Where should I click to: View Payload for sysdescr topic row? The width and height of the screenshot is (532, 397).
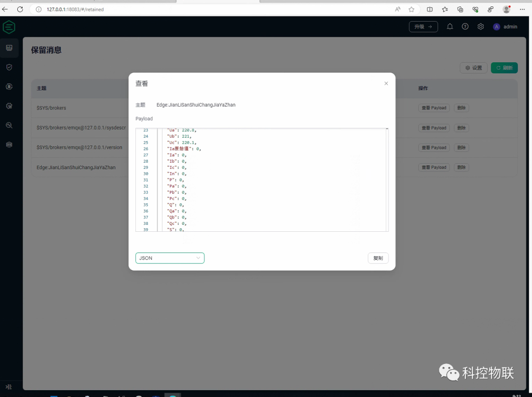click(x=434, y=128)
